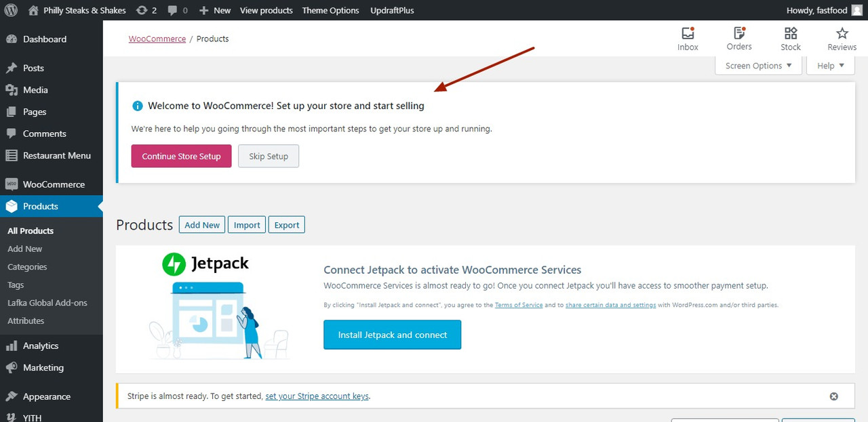
Task: Open the Terms of Service link
Action: (519, 305)
